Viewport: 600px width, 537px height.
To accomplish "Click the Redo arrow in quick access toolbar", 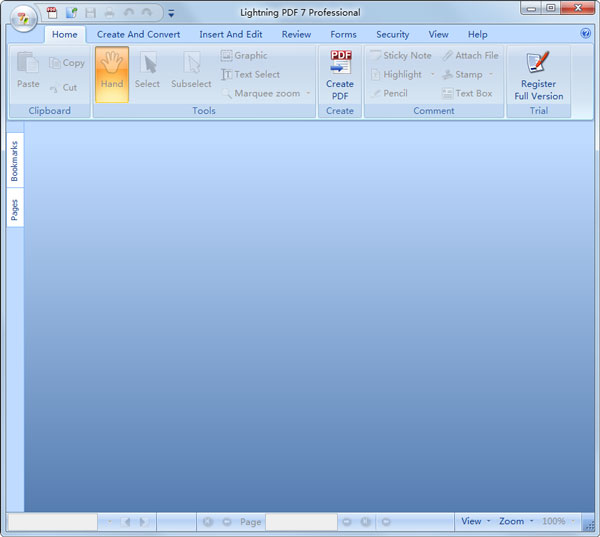I will point(147,13).
